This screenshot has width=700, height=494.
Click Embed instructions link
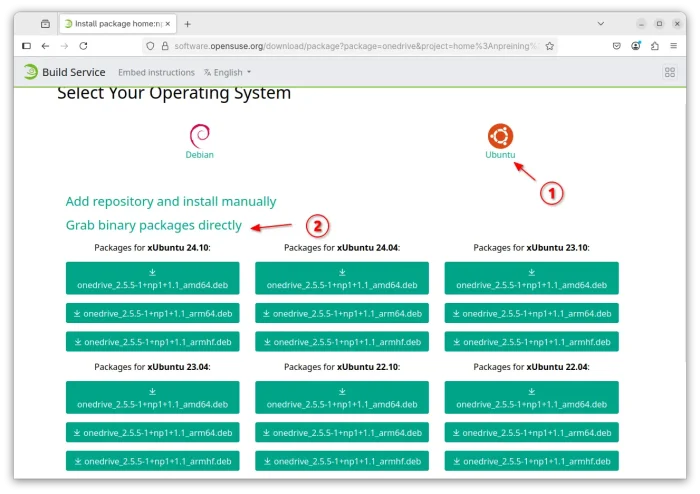tap(156, 72)
